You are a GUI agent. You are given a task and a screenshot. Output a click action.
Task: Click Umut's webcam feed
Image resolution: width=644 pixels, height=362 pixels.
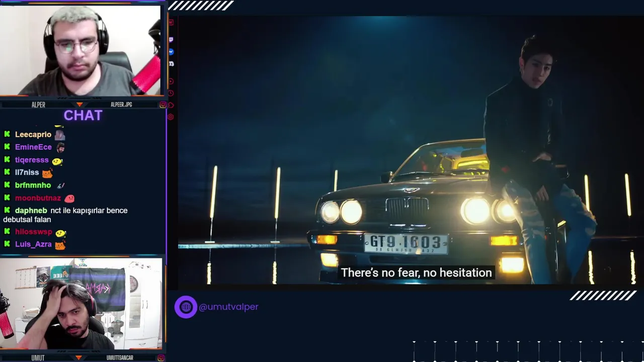pyautogui.click(x=80, y=304)
